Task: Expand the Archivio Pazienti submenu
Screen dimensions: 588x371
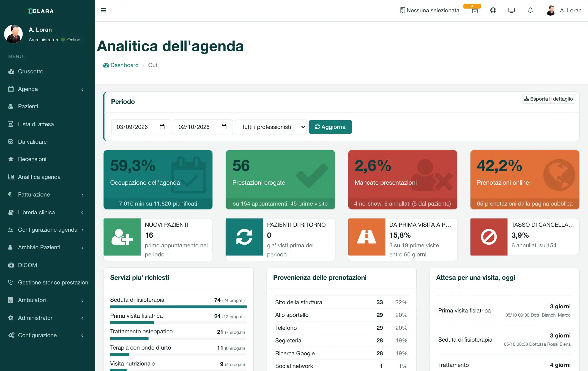Action: [82, 248]
